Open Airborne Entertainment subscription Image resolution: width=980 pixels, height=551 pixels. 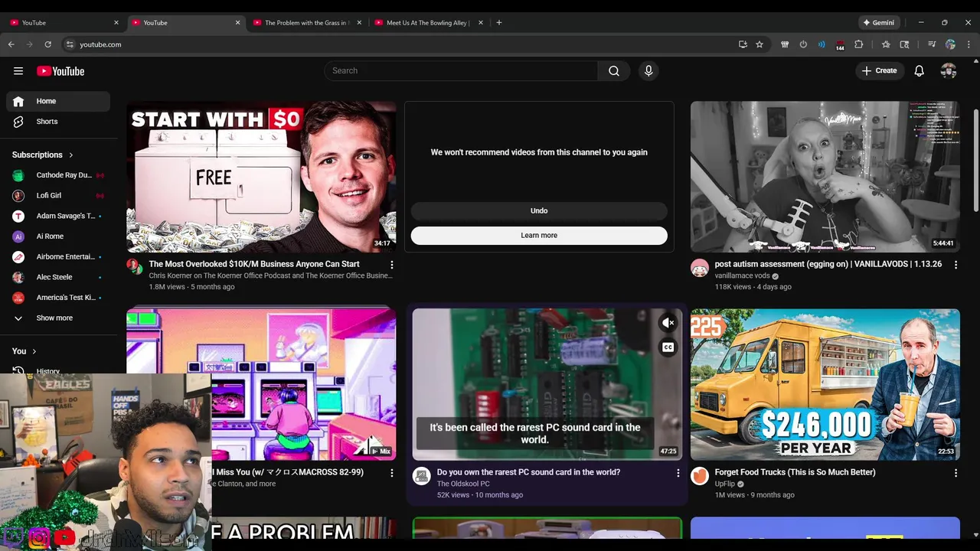tap(58, 256)
